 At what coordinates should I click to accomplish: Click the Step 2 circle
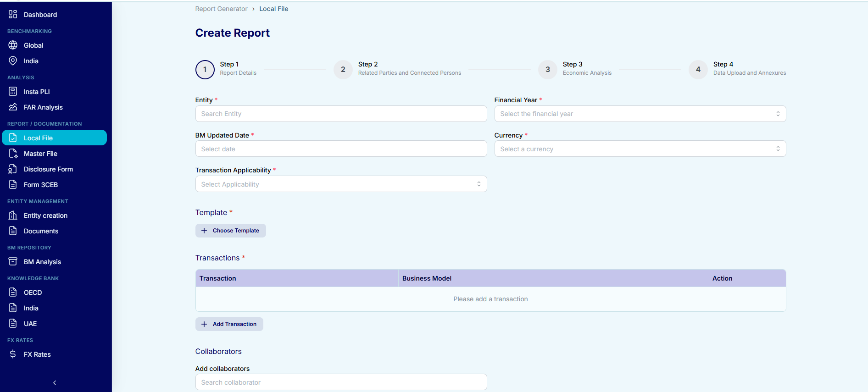point(343,70)
